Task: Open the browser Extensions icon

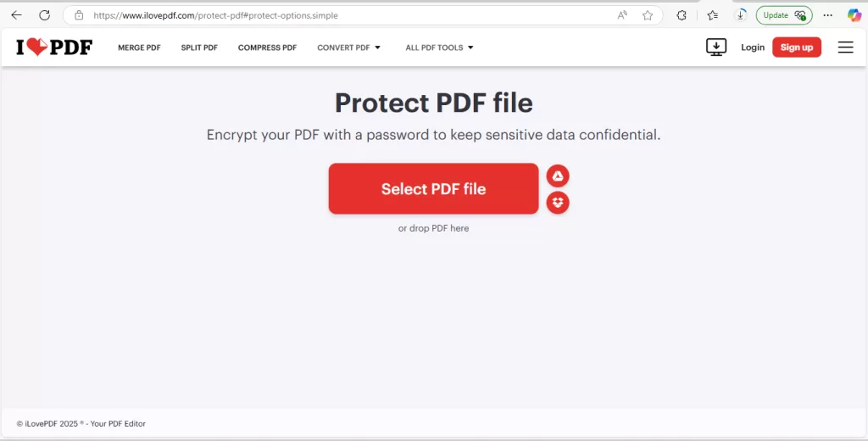Action: click(x=682, y=15)
